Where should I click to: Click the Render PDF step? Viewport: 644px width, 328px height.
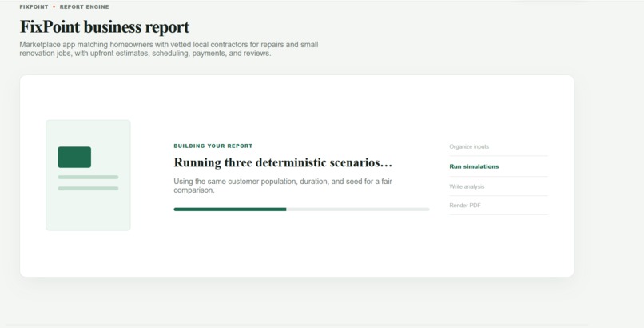465,206
